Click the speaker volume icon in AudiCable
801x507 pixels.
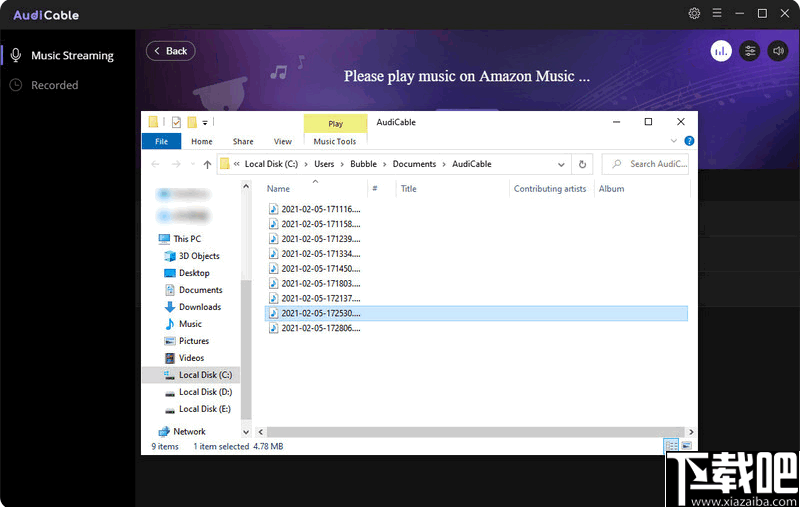(778, 51)
